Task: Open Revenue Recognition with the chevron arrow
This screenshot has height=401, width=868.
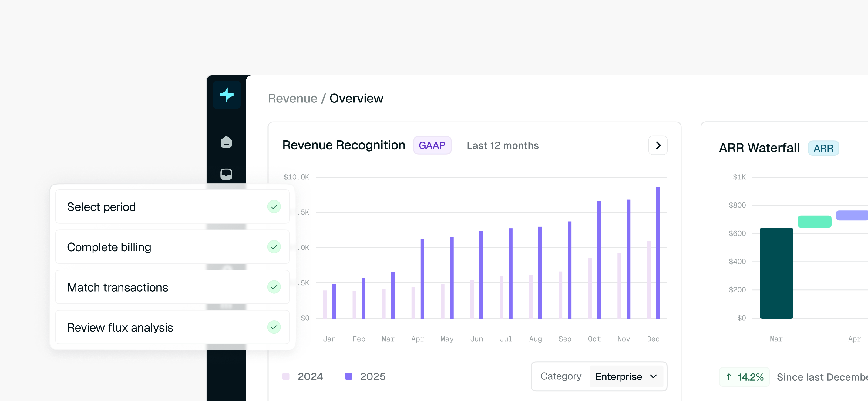Action: click(658, 145)
